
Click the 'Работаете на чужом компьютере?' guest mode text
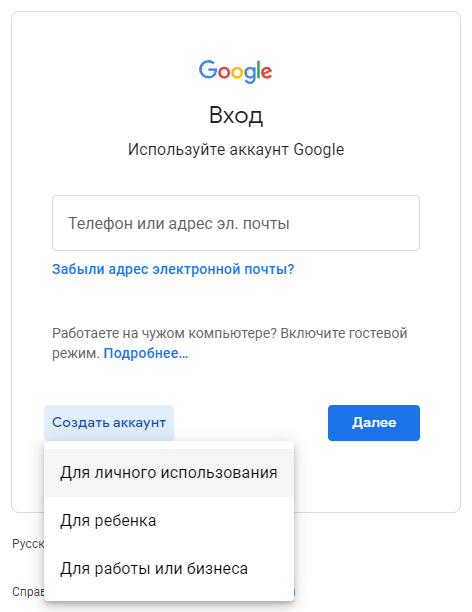pos(164,333)
